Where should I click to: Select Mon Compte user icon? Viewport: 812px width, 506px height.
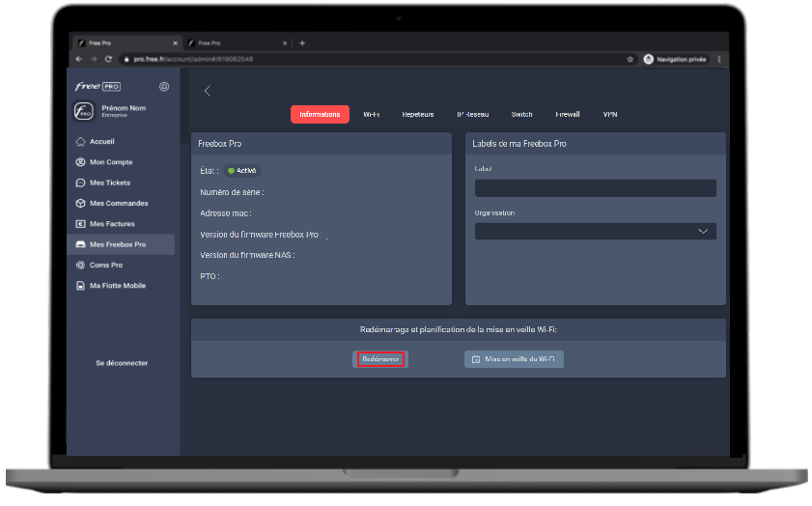coord(80,162)
